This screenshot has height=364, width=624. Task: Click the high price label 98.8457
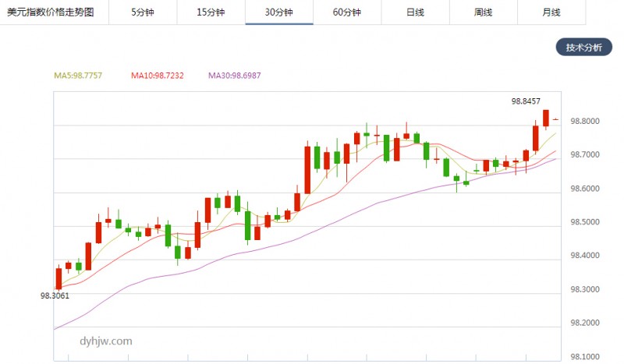tap(526, 101)
